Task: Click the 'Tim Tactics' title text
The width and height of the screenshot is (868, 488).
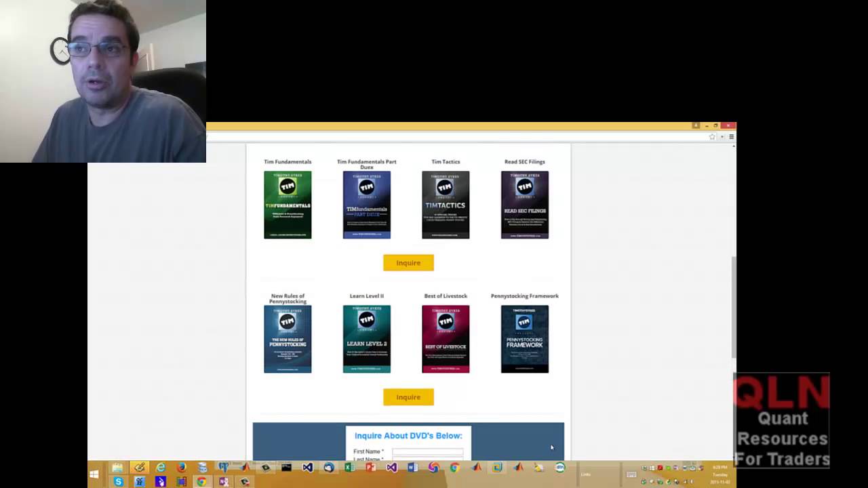Action: pyautogui.click(x=446, y=161)
